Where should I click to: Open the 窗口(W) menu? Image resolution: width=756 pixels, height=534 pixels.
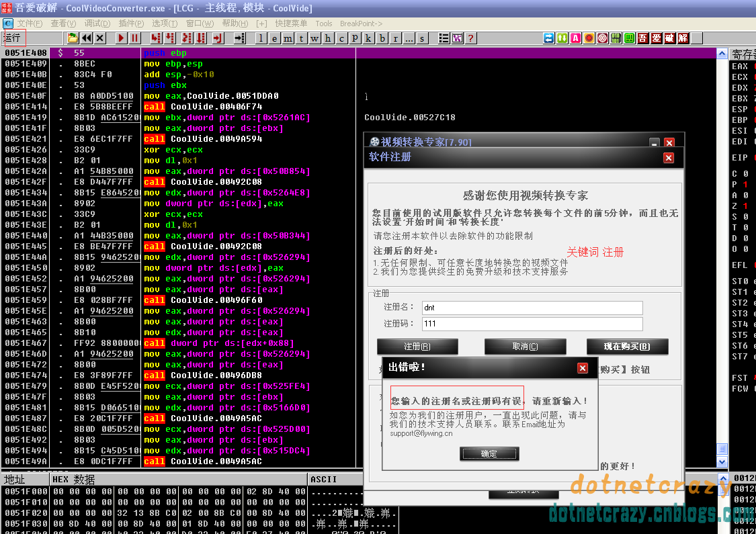(200, 24)
